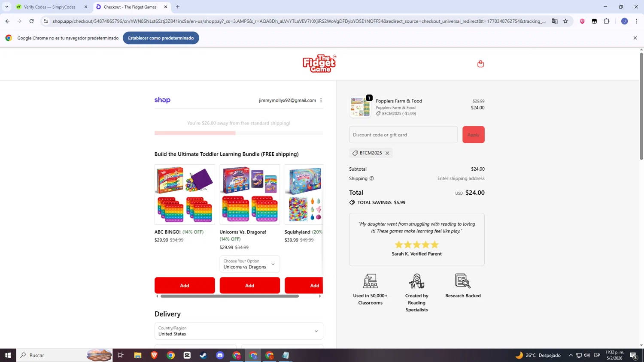The image size is (644, 362).
Task: Close the Checkout Fidget Games tab
Action: [x=166, y=7]
